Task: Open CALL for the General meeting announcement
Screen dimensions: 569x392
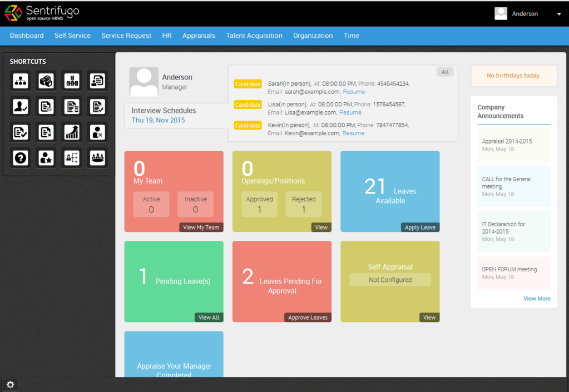Action: [514, 186]
